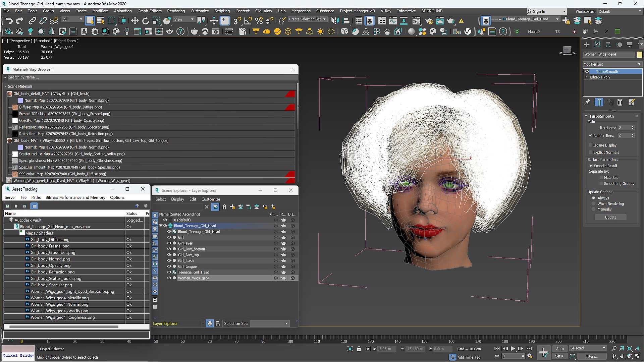Toggle the Smooth Result checkbox

(x=591, y=166)
